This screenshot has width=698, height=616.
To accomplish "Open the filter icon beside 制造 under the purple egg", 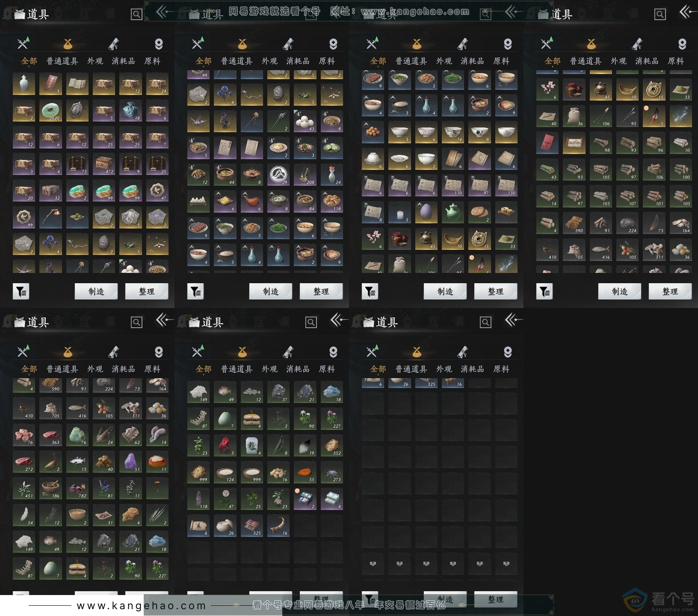I will click(370, 292).
